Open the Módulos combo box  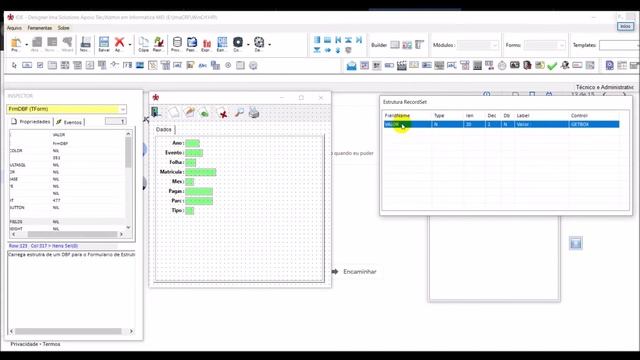[478, 45]
